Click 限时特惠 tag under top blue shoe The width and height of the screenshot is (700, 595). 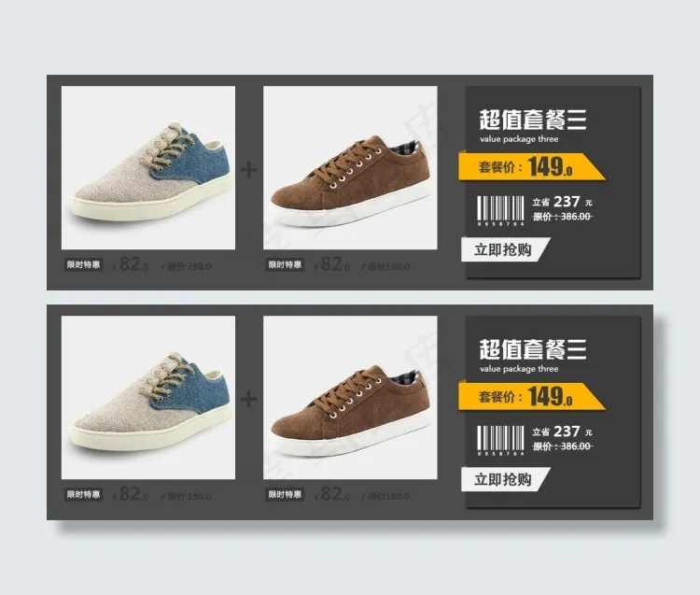83,264
